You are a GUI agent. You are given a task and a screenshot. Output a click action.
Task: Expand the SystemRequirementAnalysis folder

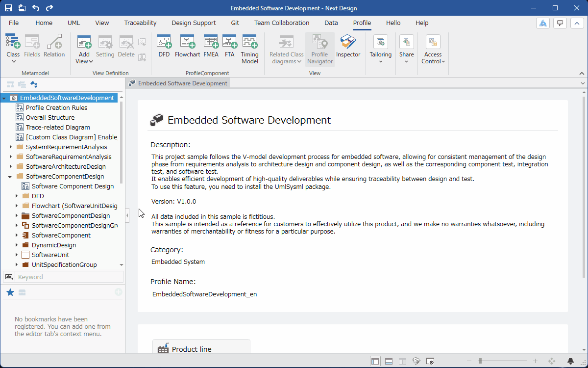pos(11,147)
